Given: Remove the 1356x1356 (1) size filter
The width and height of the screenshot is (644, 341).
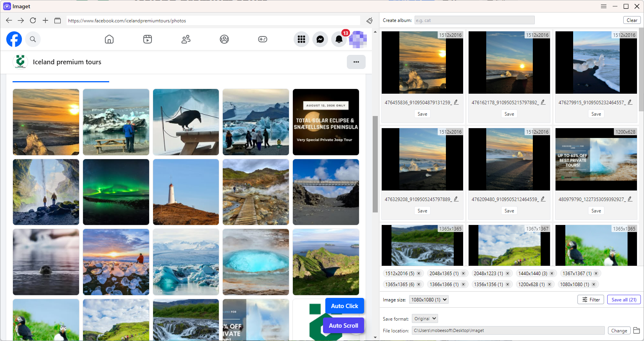Looking at the screenshot, I should click(507, 285).
